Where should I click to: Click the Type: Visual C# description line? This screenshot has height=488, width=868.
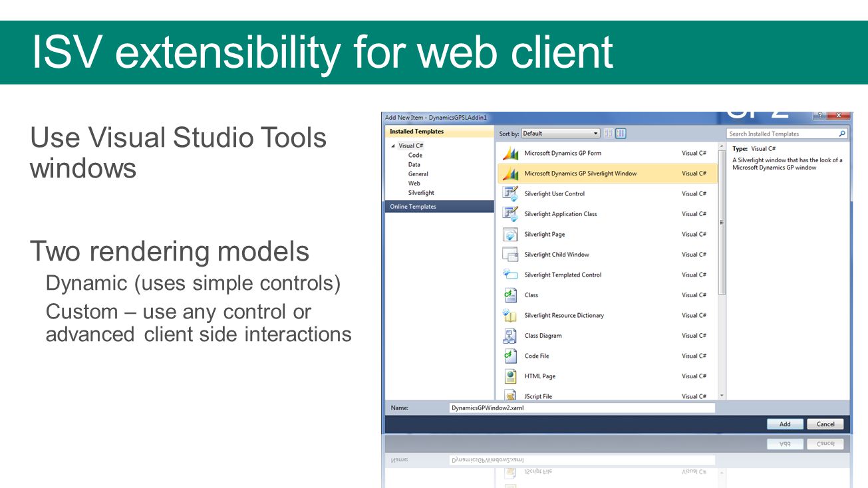754,149
